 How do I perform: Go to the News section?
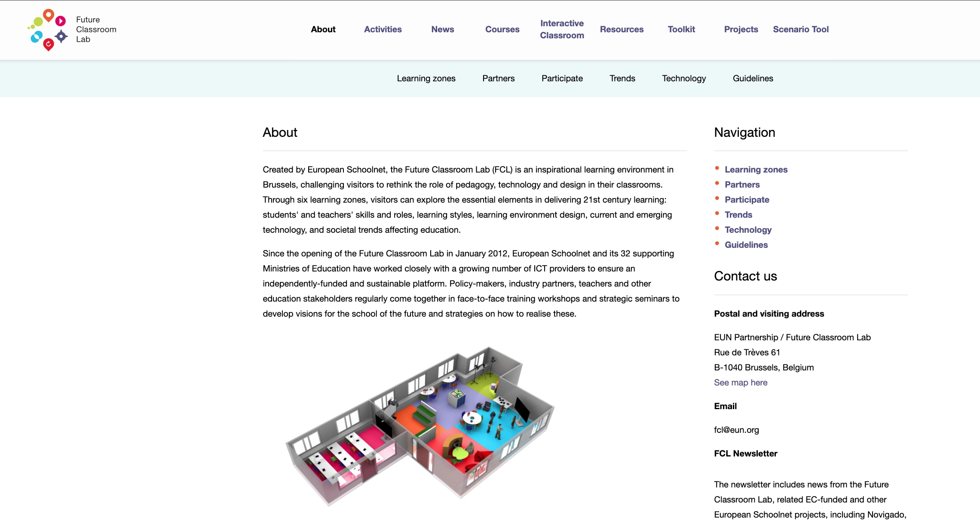coord(442,29)
